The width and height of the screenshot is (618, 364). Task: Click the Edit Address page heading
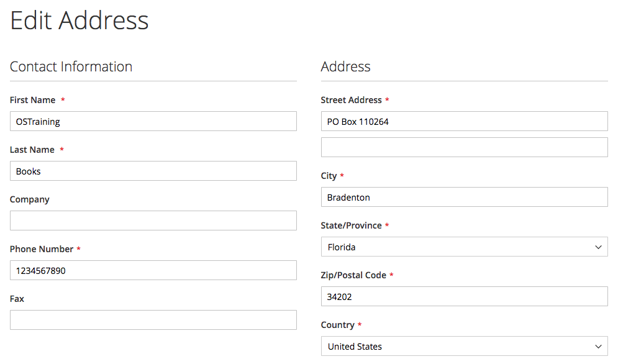pos(79,20)
